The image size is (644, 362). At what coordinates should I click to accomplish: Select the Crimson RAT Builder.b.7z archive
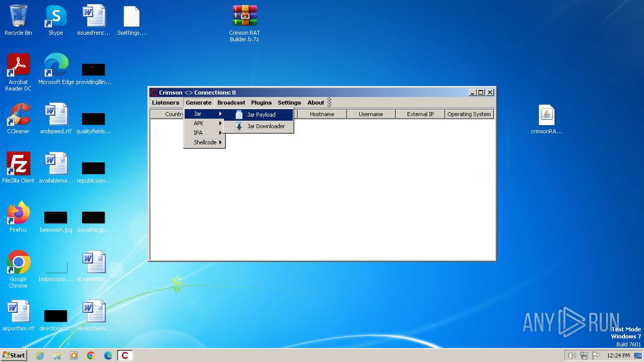pyautogui.click(x=245, y=24)
